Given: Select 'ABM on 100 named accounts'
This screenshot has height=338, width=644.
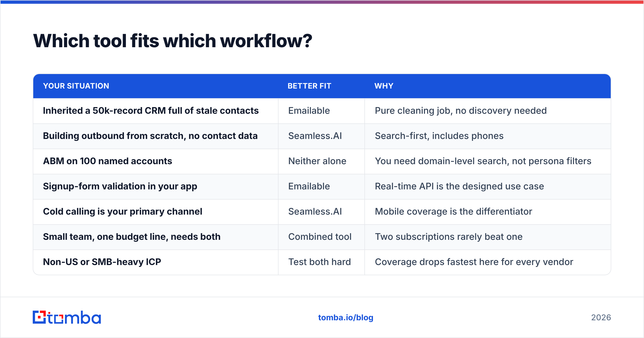Looking at the screenshot, I should click(x=108, y=161).
